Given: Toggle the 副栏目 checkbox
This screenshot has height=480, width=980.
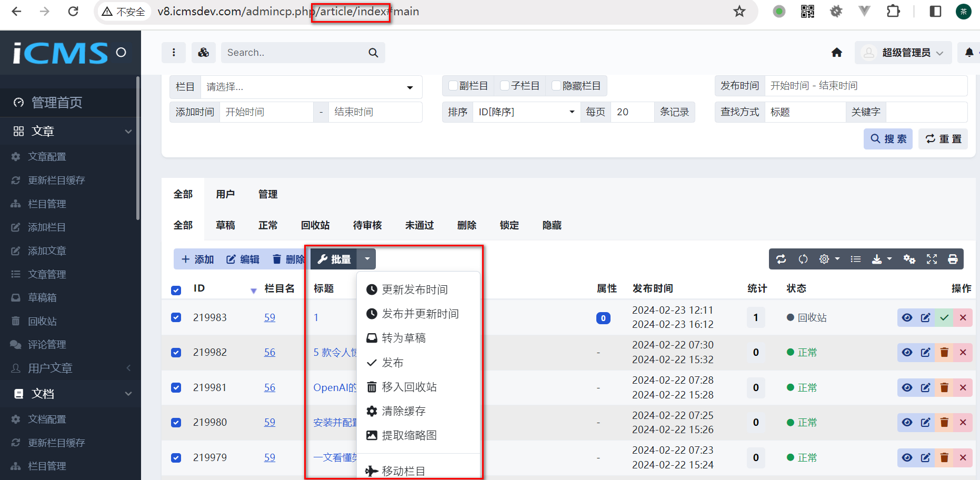Looking at the screenshot, I should pos(453,86).
